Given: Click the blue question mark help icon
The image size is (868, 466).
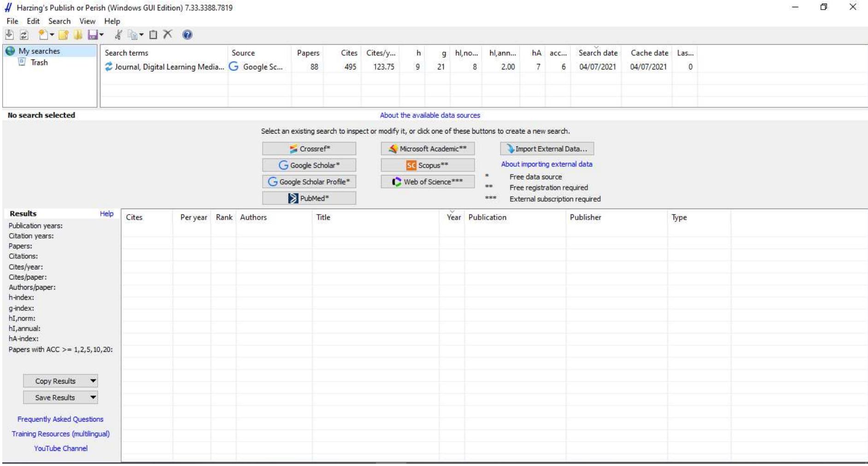Looking at the screenshot, I should click(x=187, y=35).
